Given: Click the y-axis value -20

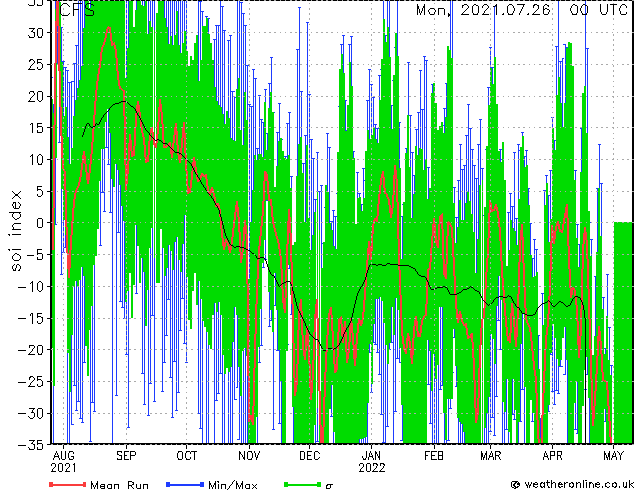Looking at the screenshot, I should (32, 350).
